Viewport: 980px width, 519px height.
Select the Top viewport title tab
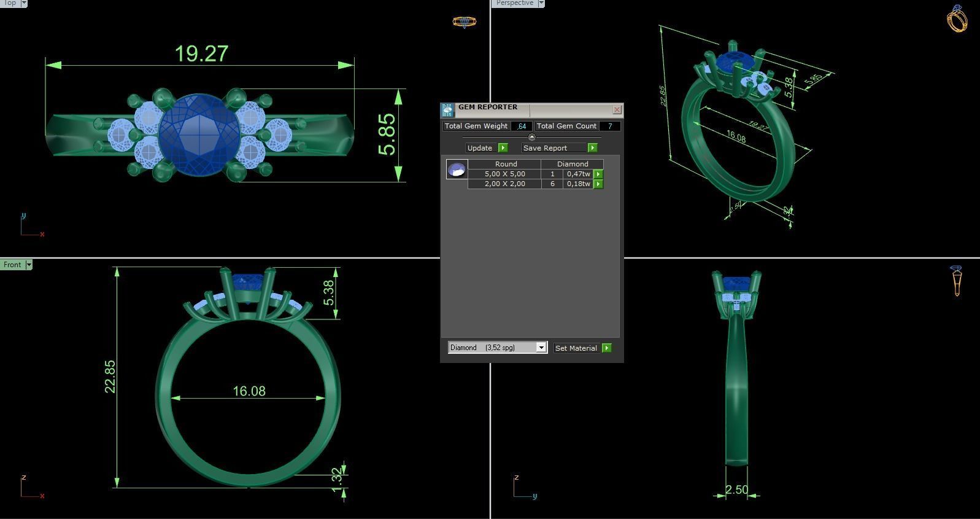click(x=10, y=3)
